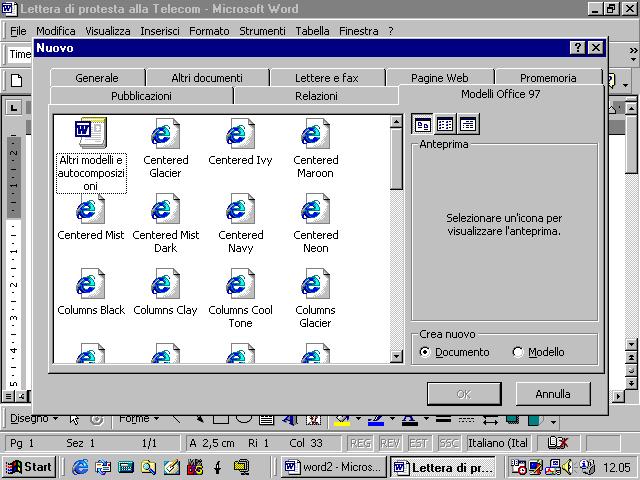The width and height of the screenshot is (640, 480).
Task: Switch to the Pubblicazioni tab
Action: [141, 96]
